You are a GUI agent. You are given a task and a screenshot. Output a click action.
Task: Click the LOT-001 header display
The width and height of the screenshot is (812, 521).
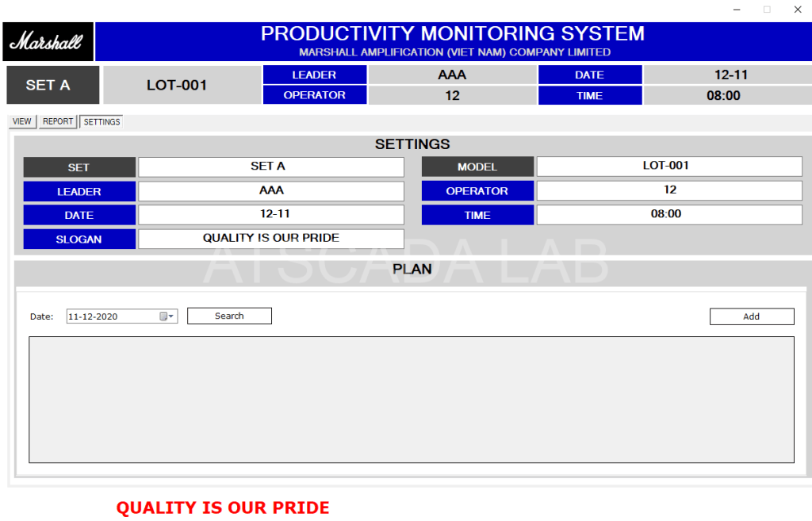[182, 85]
